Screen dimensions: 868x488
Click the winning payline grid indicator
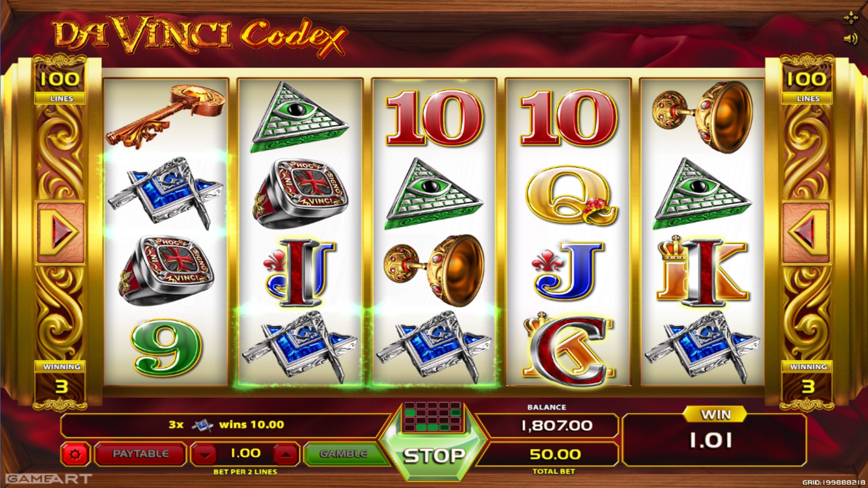[433, 416]
